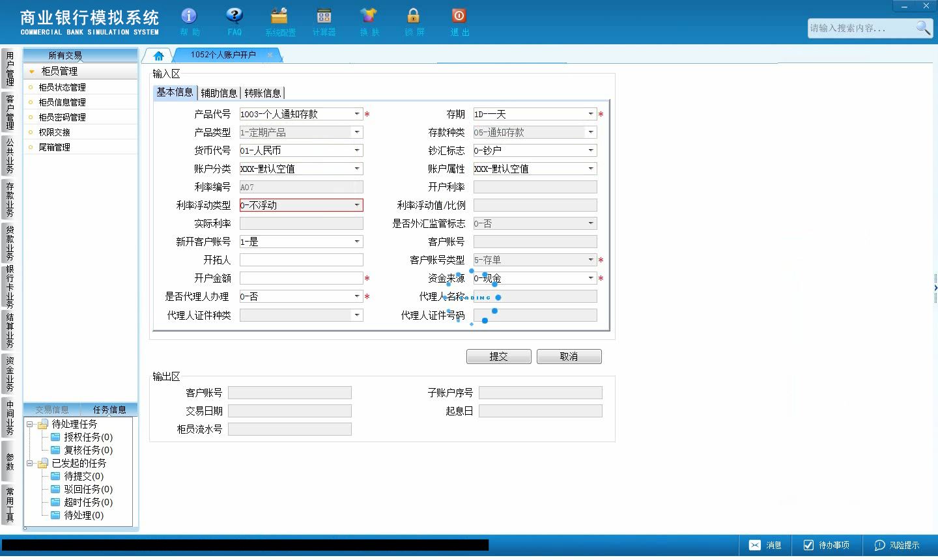Open 尾箱管理 link
Screen dimensions: 938x560
(54, 147)
